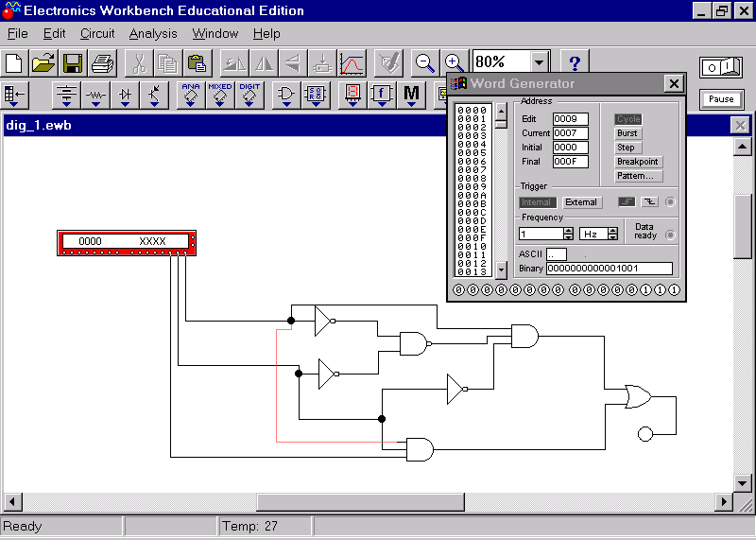Click the Edit address field

[x=571, y=119]
